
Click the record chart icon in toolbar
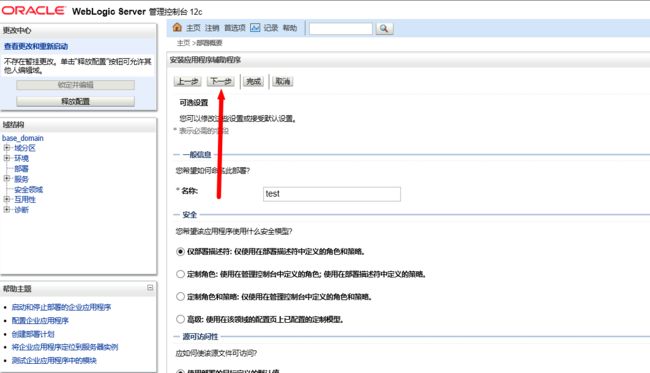tap(255, 27)
